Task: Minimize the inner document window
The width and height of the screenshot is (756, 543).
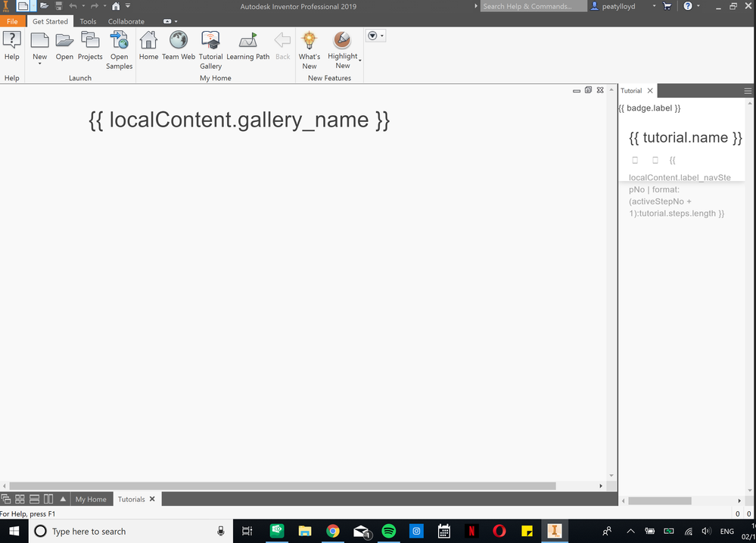Action: tap(577, 90)
